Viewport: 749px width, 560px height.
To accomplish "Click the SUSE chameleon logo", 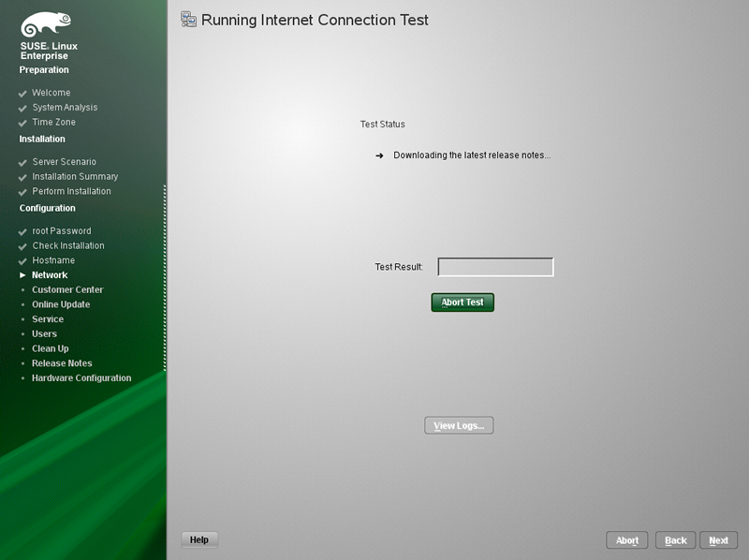I will coord(46,24).
